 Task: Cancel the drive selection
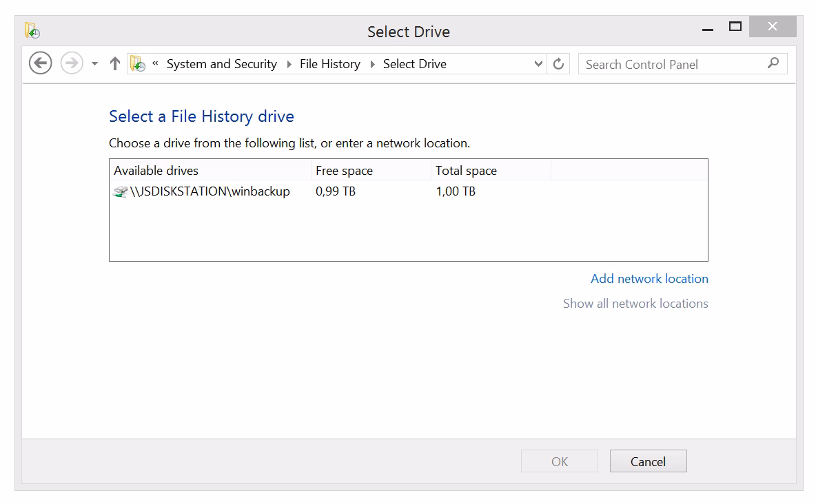(x=648, y=461)
